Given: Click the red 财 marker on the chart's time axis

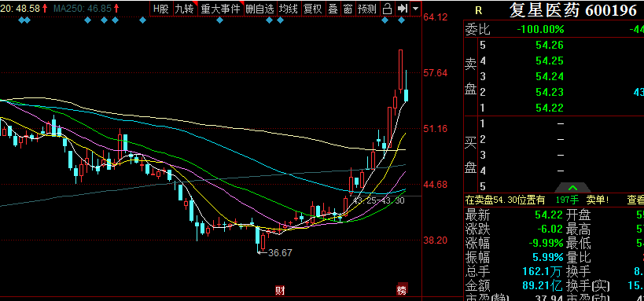Looking at the screenshot, I should coord(280,290).
